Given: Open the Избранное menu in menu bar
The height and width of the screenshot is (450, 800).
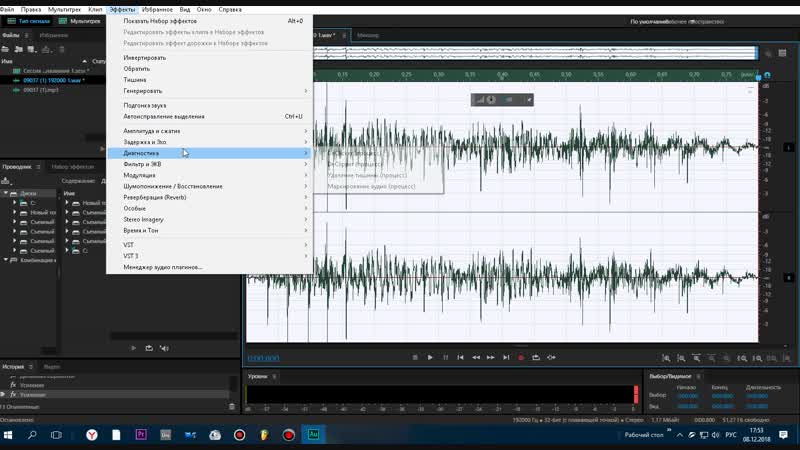Looking at the screenshot, I should (x=157, y=9).
